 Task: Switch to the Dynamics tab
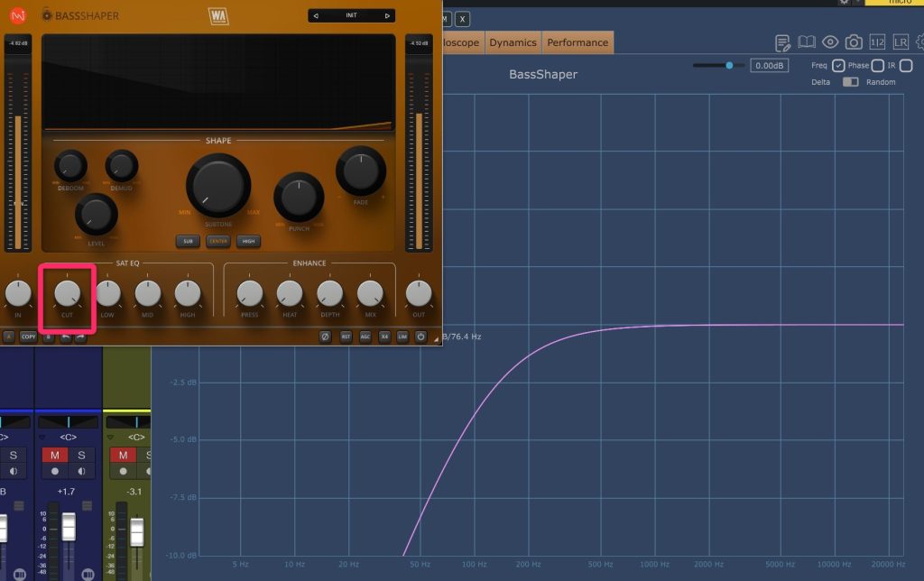tap(513, 42)
